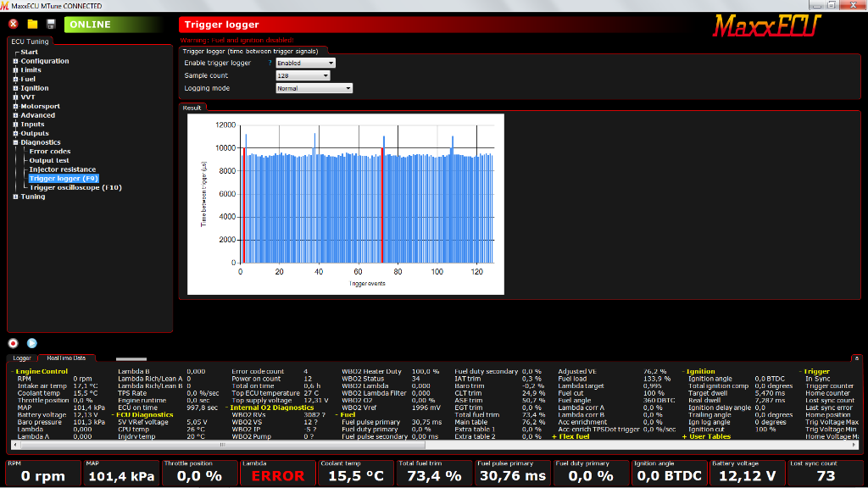Select Trigger logger (F9) tree item

click(x=64, y=179)
